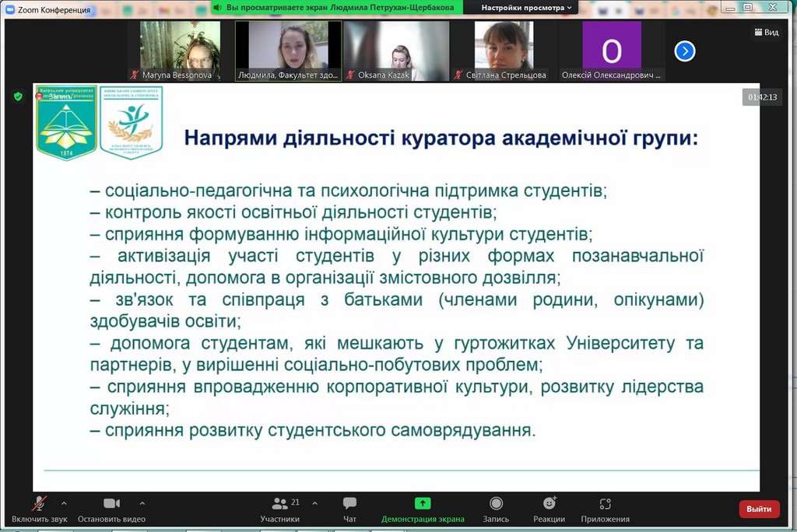Expand video options chevron next to camera

point(142,502)
